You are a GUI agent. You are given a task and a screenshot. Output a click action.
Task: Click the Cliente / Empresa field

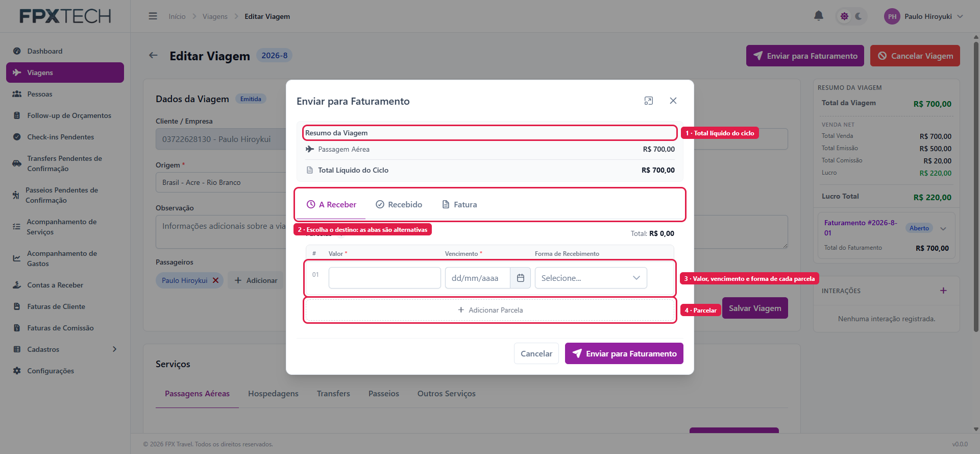[x=221, y=139]
